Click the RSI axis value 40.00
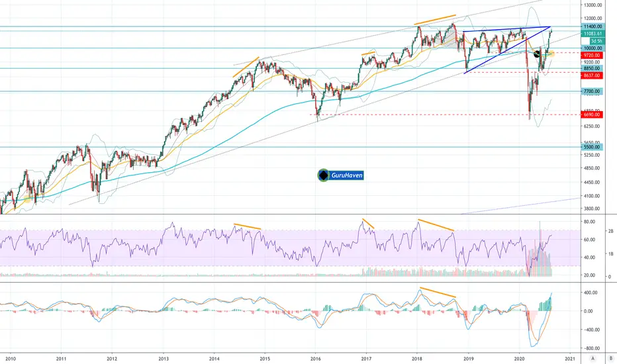Viewport: 617px width, 364px height. coord(589,257)
